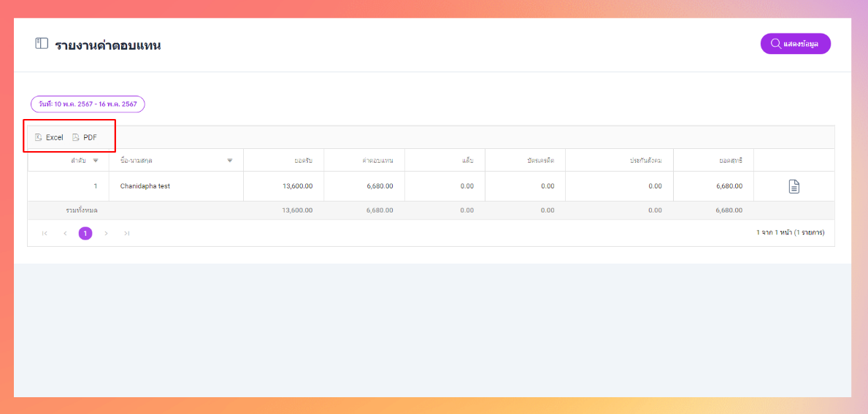The width and height of the screenshot is (868, 414).
Task: Select 13,600.00 in Chanidapha test row
Action: pyautogui.click(x=298, y=186)
